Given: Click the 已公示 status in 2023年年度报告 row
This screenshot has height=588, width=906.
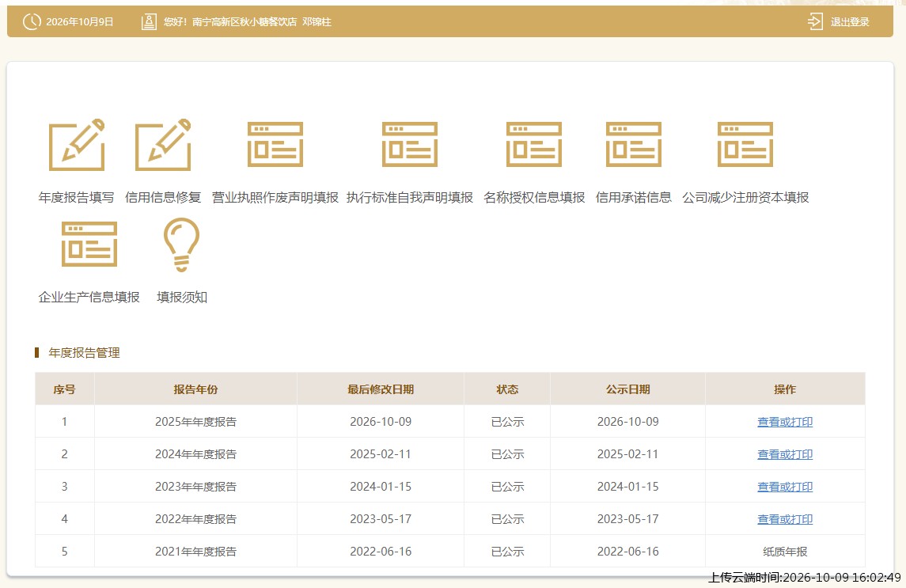Looking at the screenshot, I should point(507,487).
